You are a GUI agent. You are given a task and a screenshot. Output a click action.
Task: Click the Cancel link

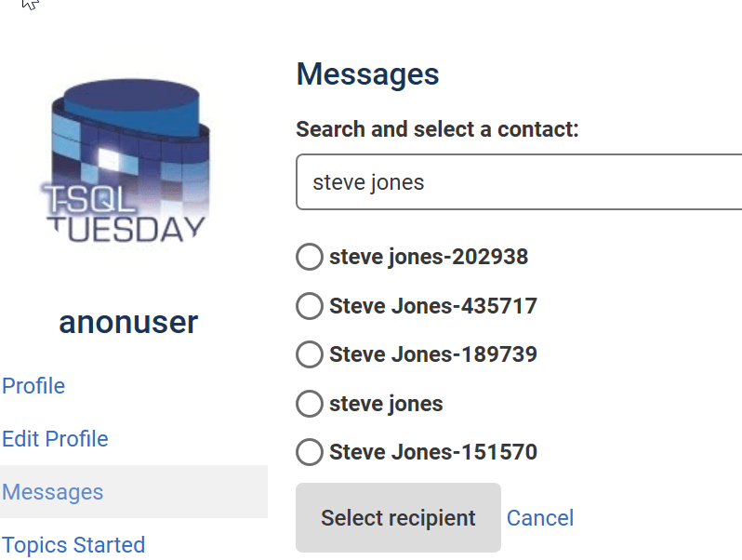click(x=540, y=518)
